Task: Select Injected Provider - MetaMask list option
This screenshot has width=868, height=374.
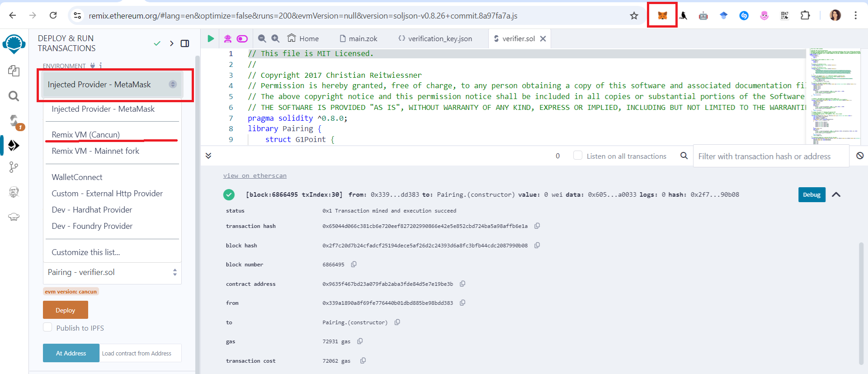Action: point(103,109)
